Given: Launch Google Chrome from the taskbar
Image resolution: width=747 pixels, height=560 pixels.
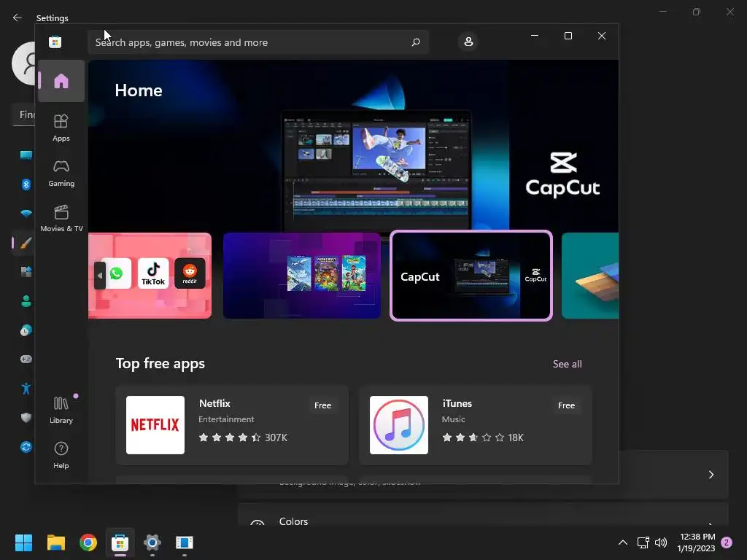Looking at the screenshot, I should point(88,542).
